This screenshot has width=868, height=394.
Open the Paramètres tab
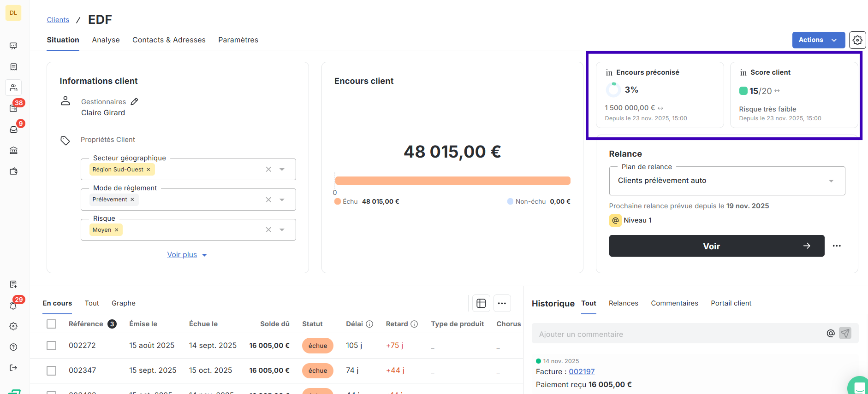[x=238, y=40]
